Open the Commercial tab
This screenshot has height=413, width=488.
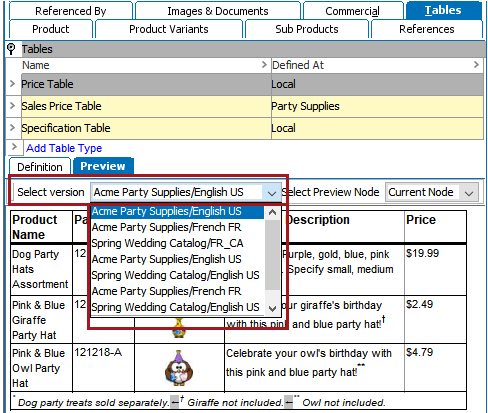coord(353,11)
